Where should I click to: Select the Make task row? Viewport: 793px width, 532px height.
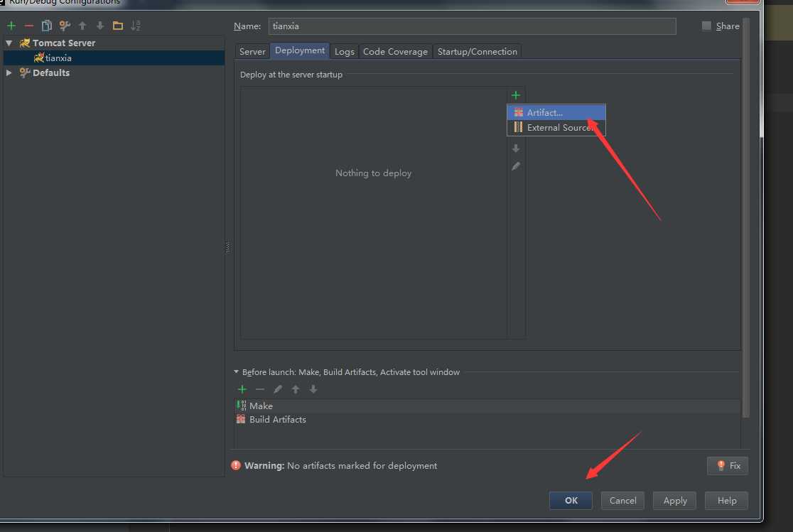click(487, 406)
